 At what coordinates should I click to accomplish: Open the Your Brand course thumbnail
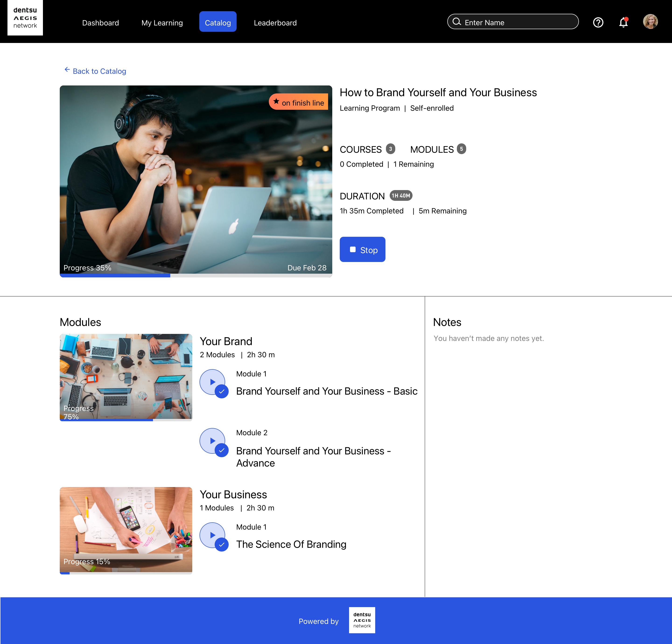click(x=126, y=377)
